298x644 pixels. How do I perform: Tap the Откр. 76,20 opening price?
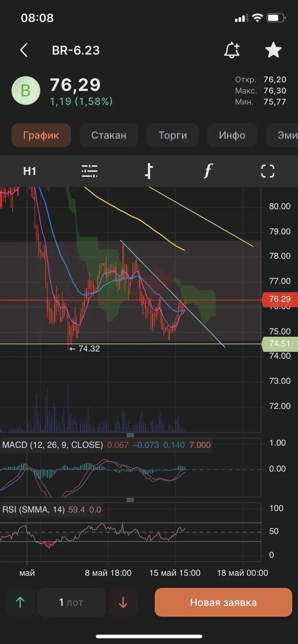[x=261, y=79]
